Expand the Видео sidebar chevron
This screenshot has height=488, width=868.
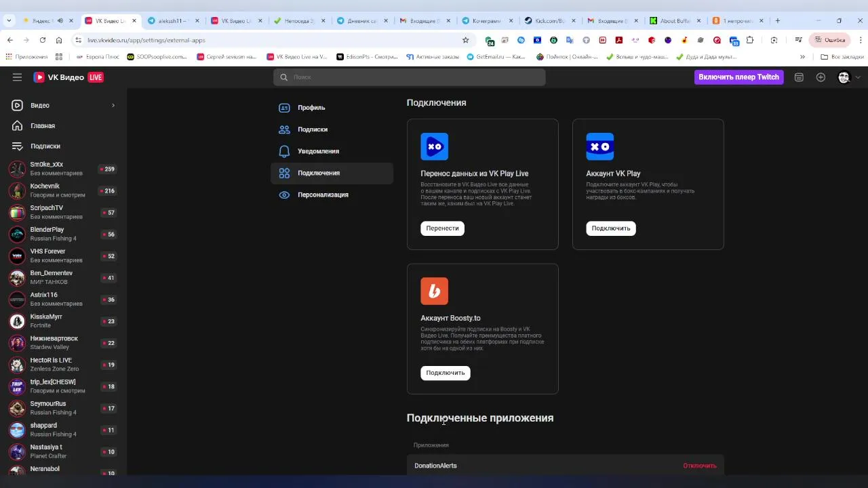coord(113,105)
